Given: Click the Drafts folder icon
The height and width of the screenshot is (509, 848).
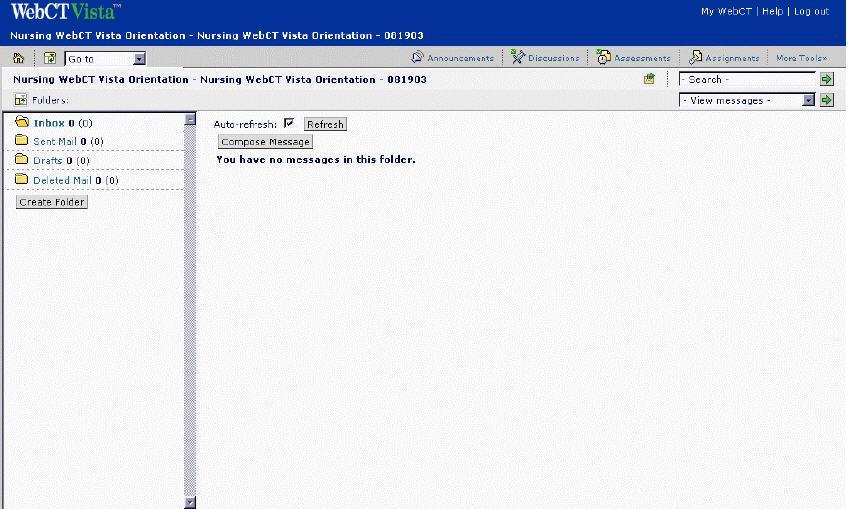Looking at the screenshot, I should click(22, 159).
